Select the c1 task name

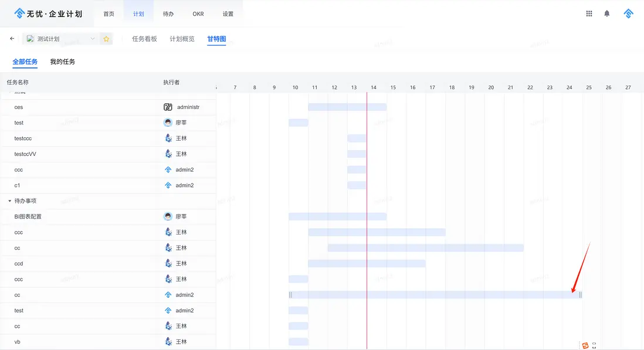17,185
